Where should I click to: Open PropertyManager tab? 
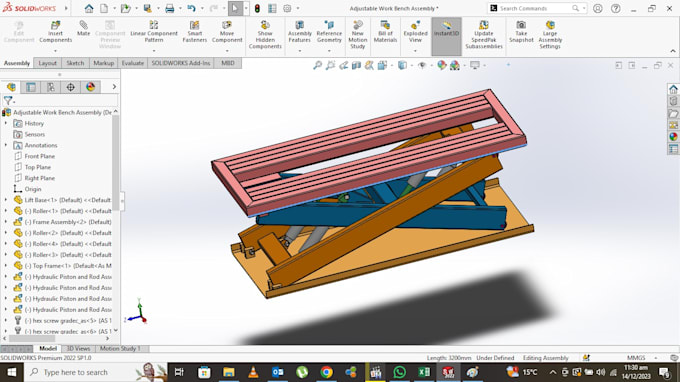[31, 87]
